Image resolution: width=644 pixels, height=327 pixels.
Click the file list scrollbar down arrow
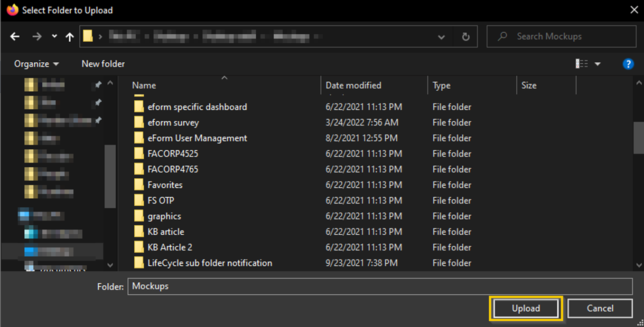point(639,265)
